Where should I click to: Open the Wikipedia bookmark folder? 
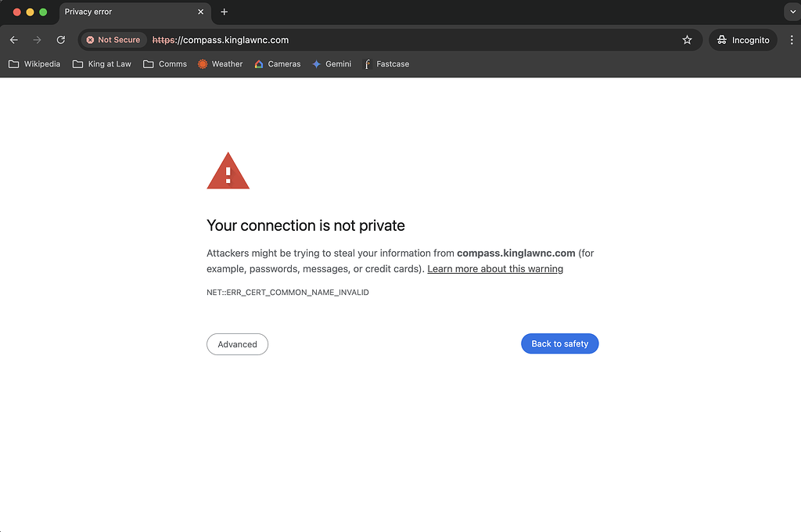pyautogui.click(x=34, y=64)
